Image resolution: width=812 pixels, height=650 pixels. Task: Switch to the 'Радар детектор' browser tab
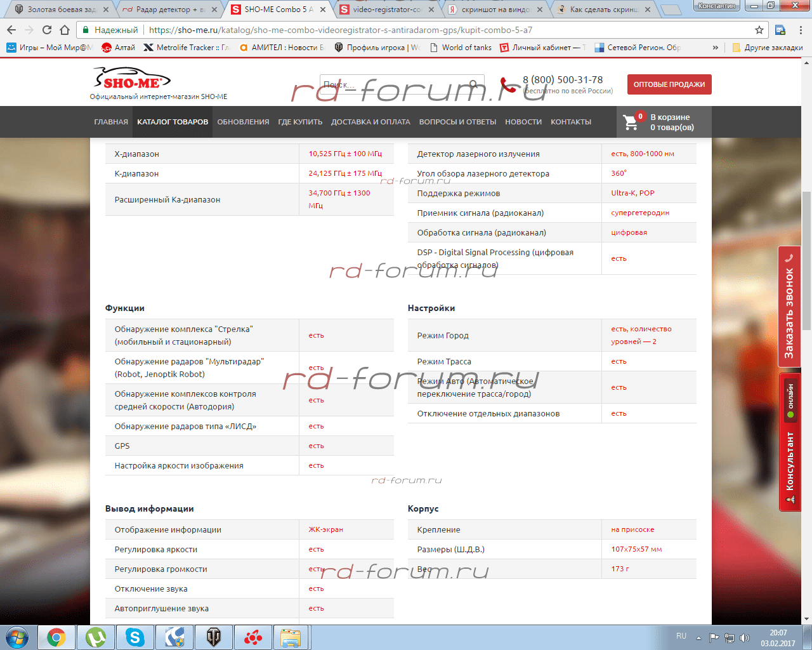(x=168, y=10)
